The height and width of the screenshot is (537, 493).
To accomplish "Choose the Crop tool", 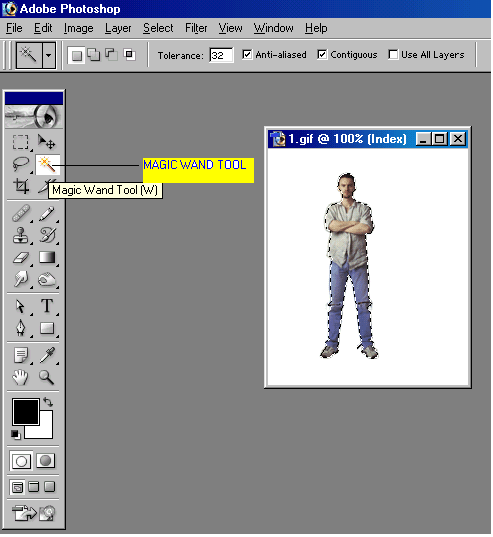I will pos(21,186).
